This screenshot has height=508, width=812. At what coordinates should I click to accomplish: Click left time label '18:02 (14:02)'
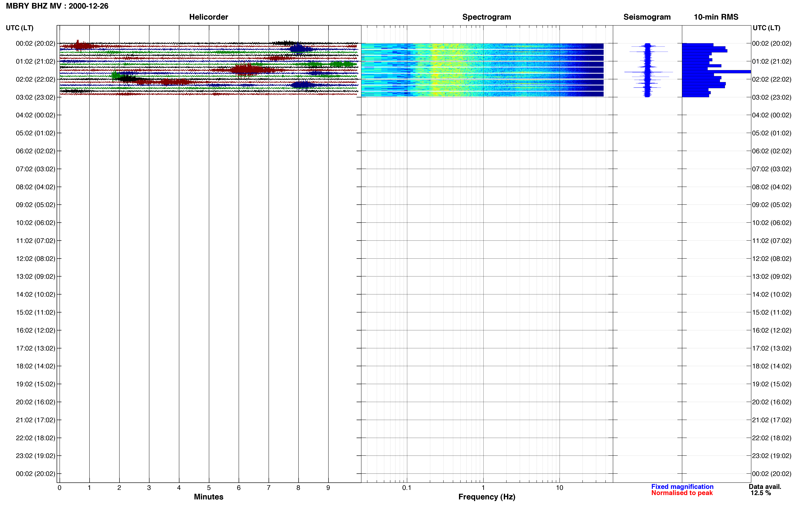(x=36, y=366)
